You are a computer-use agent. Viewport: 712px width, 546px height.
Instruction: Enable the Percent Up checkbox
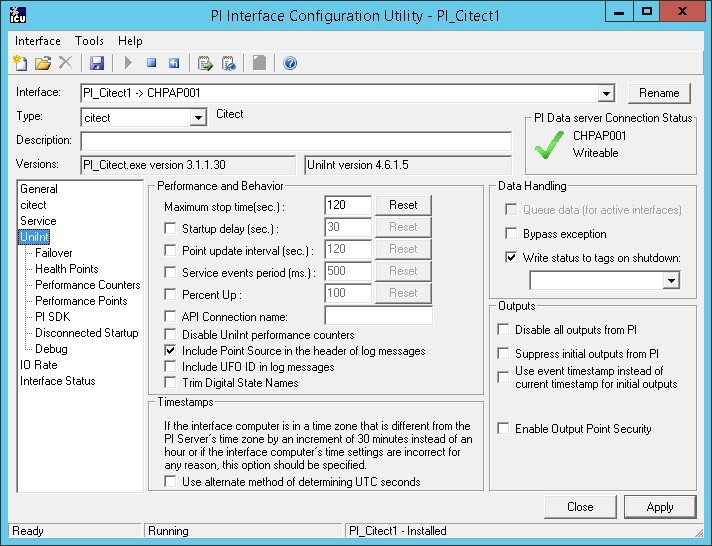[170, 294]
